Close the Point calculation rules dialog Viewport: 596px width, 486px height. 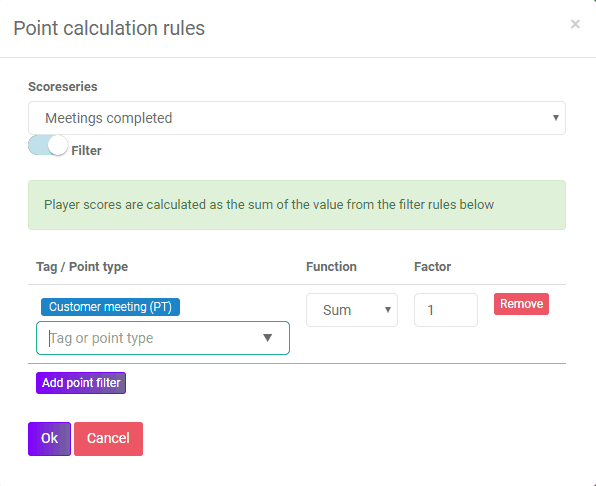point(575,24)
